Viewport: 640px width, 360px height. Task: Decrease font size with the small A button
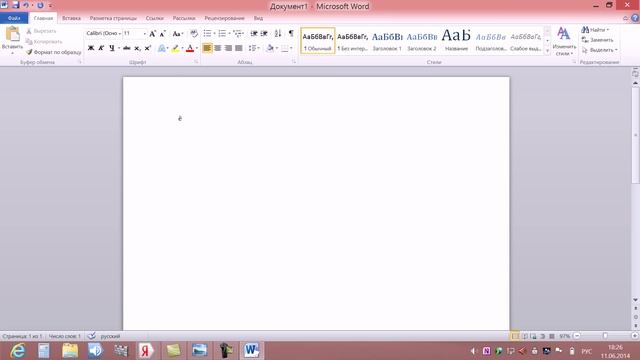(162, 33)
